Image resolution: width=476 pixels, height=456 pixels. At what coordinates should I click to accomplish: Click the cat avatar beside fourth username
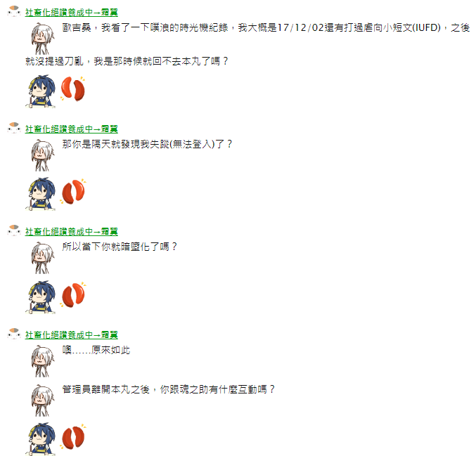[13, 334]
